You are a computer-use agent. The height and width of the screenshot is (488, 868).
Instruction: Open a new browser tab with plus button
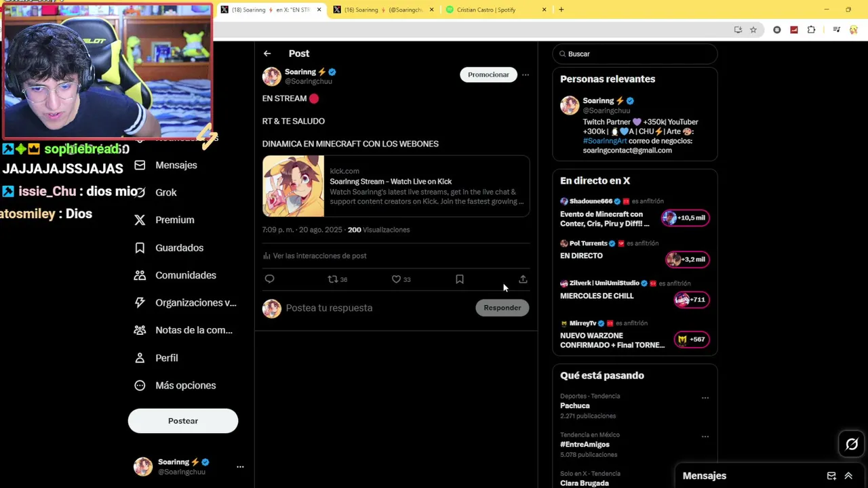561,9
